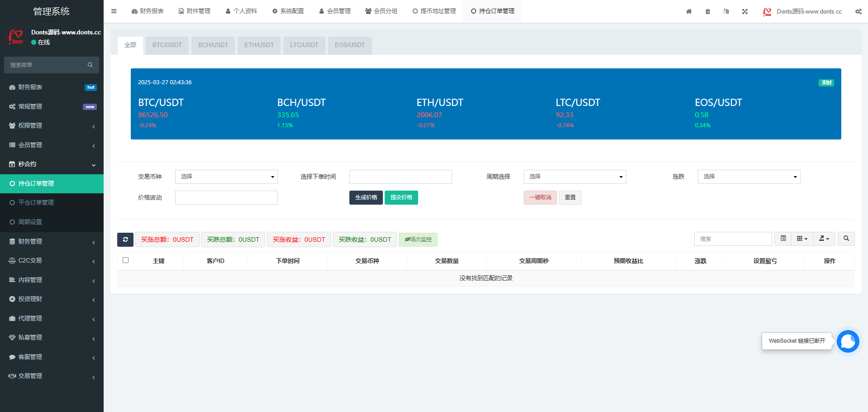
Task: Expand the 权限管理 sidebar menu
Action: pos(52,126)
